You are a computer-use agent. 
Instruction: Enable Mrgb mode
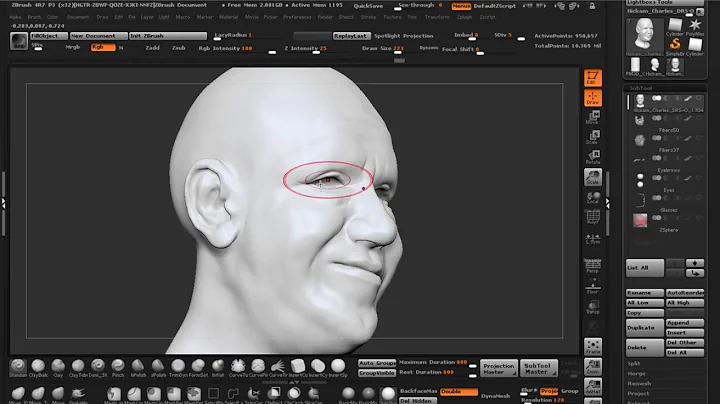coord(73,47)
